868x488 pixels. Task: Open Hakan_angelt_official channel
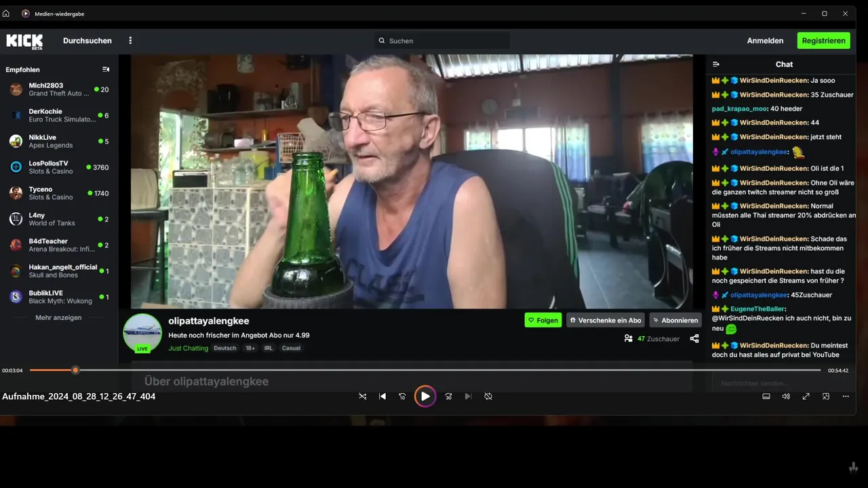(x=59, y=271)
